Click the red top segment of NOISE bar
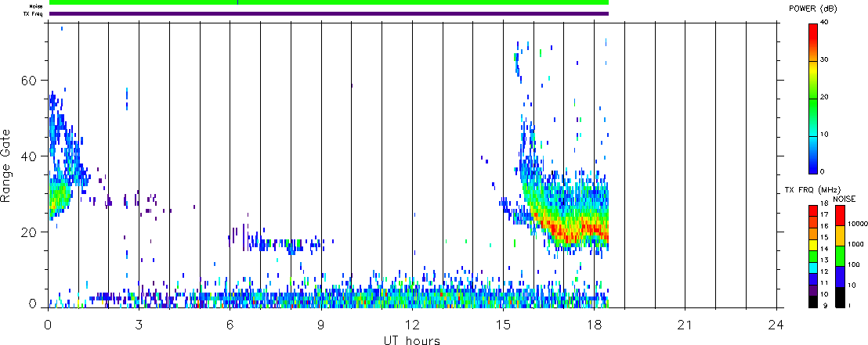Viewport: 868px width, 345px height. pos(839,215)
